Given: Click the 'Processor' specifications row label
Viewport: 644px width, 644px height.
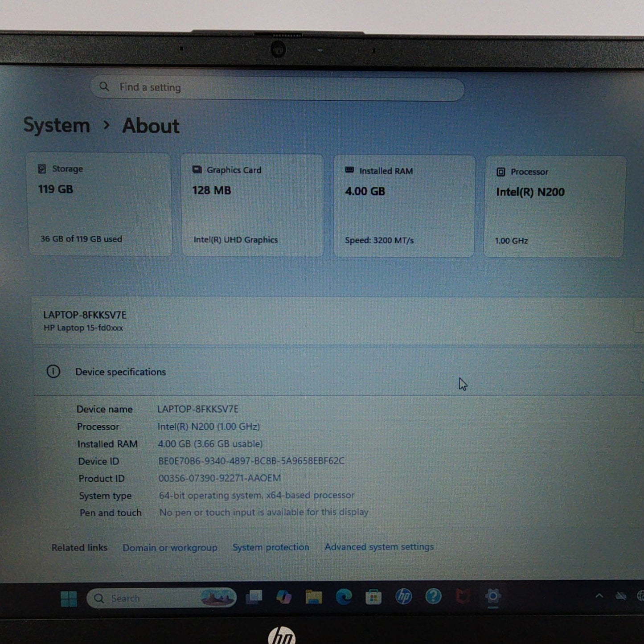Looking at the screenshot, I should tap(98, 427).
